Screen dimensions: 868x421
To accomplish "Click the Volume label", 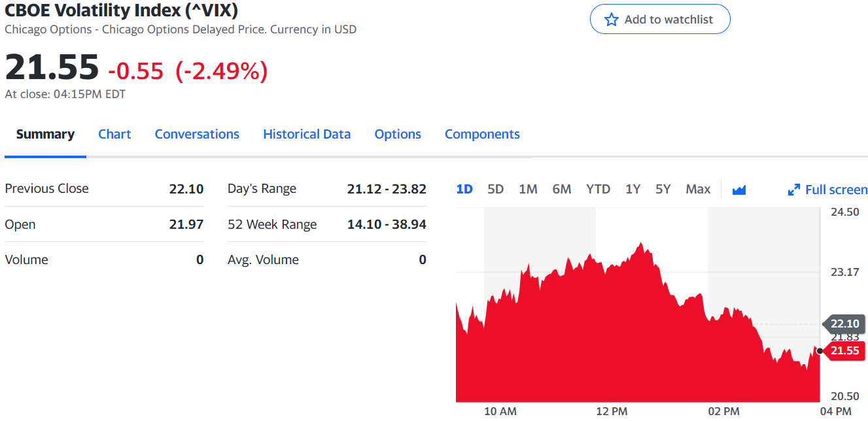I will pyautogui.click(x=26, y=260).
